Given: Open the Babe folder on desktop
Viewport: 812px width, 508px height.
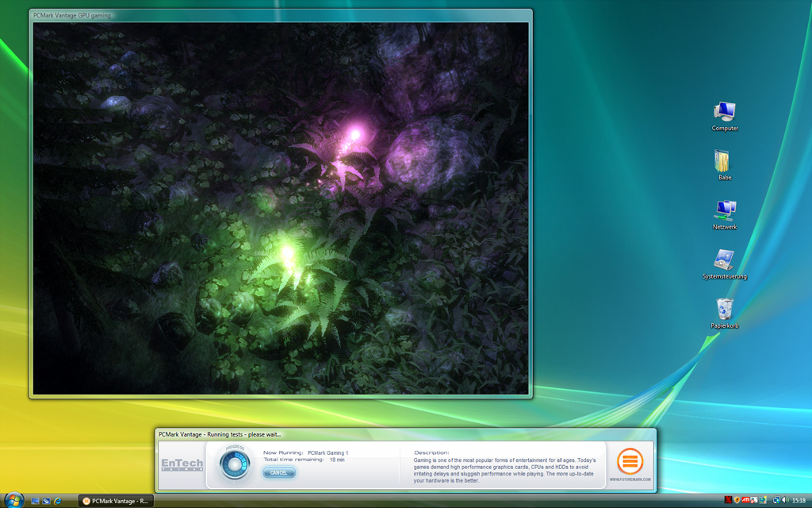Looking at the screenshot, I should click(725, 165).
